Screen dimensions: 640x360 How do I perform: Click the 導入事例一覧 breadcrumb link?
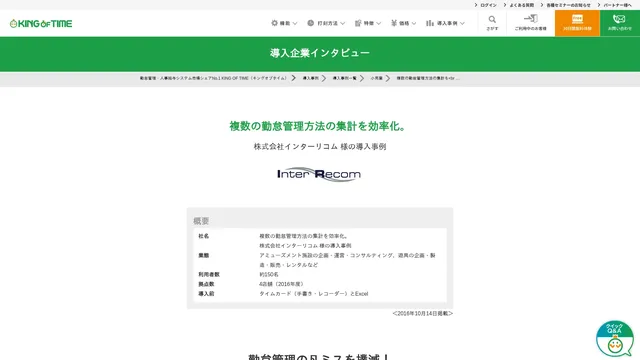tap(344, 78)
